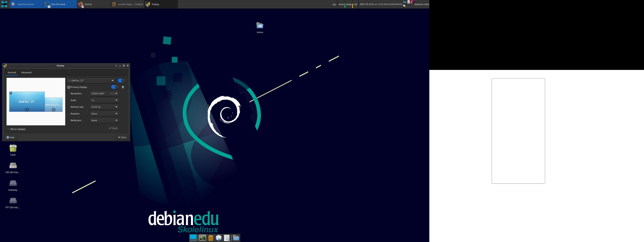Open the Solomon Ucko user menu

[421, 4]
